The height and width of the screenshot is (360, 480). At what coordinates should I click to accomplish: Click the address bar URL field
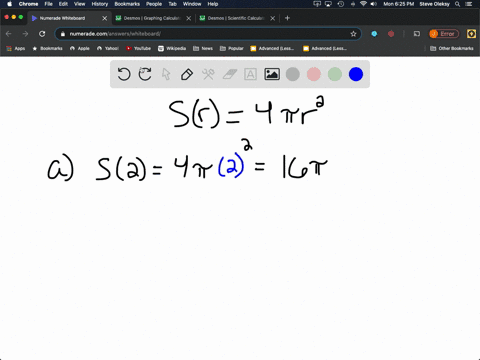click(x=208, y=34)
